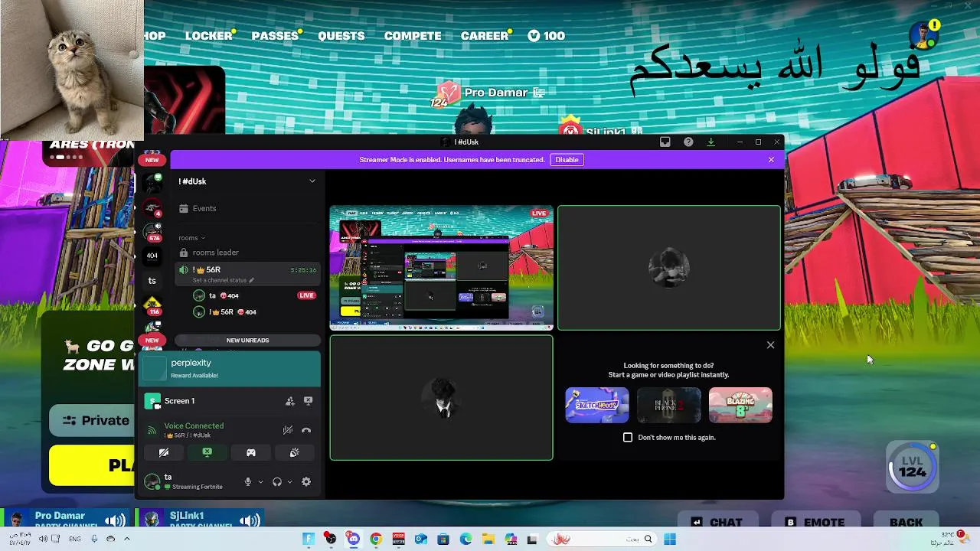Open the Windows Start menu
This screenshot has width=980, height=551.
670,540
